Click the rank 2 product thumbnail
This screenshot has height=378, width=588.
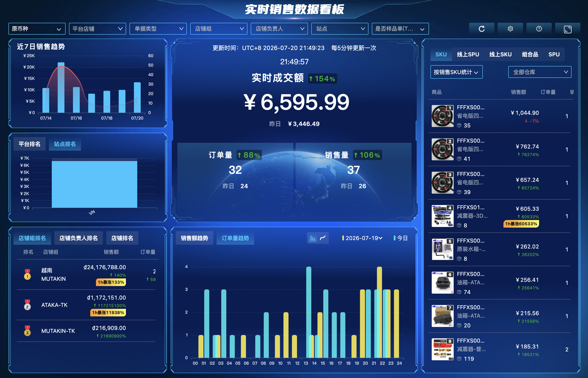442,149
